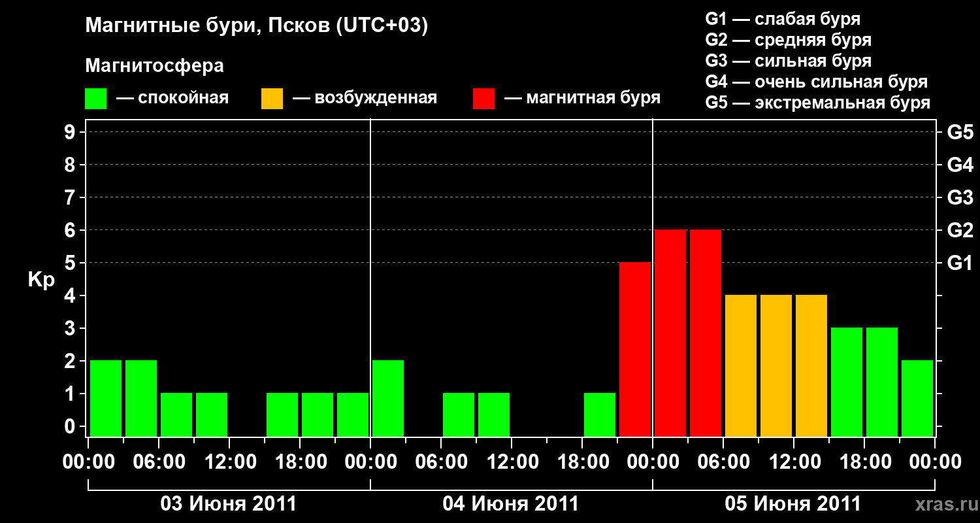Viewport: 980px width, 523px height.
Task: Click the 'G2 — средняя буря' legend line
Action: [789, 40]
